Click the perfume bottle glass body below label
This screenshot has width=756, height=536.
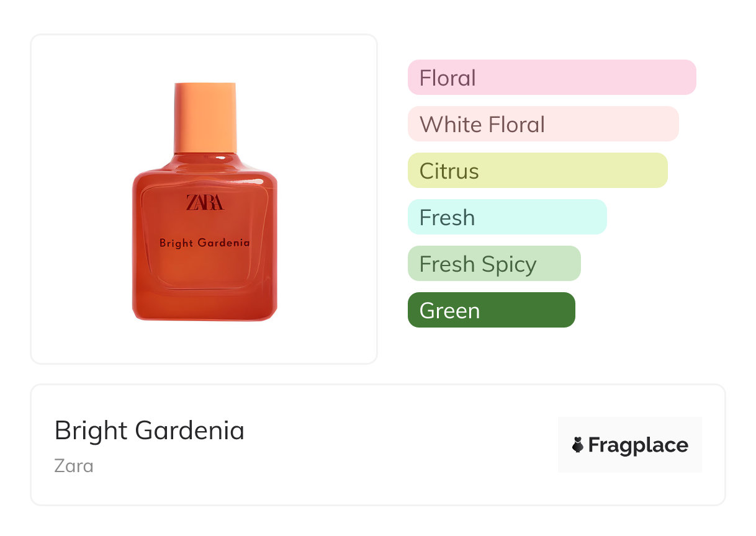tap(204, 285)
